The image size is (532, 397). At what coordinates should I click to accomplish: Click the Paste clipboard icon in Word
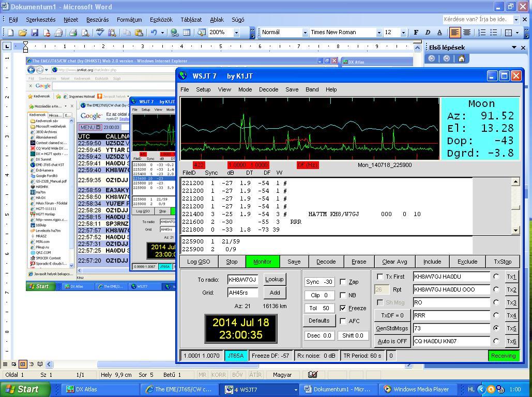point(139,33)
